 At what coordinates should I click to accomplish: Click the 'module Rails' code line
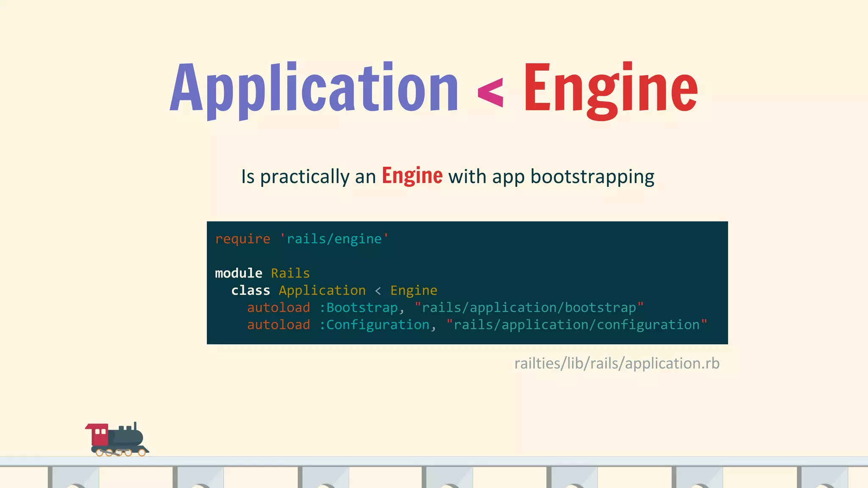262,273
